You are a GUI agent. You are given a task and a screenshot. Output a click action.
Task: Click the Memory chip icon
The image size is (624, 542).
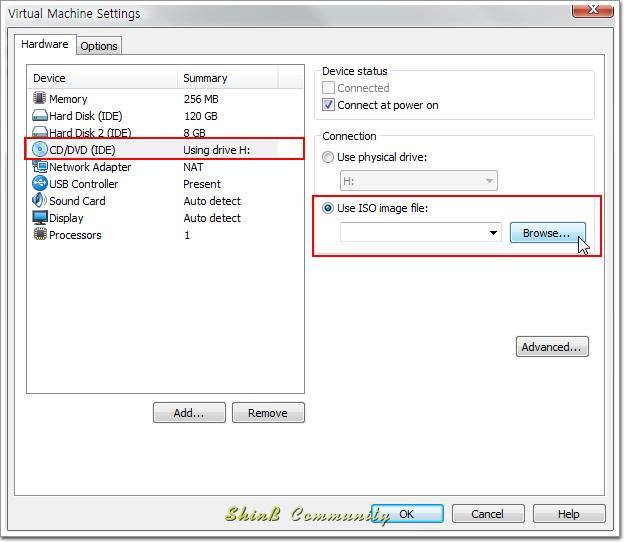[x=39, y=98]
